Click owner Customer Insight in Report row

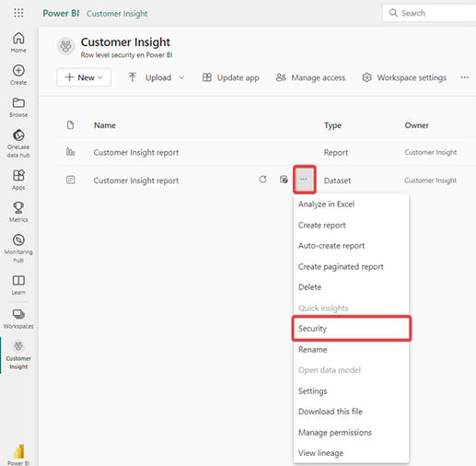430,152
